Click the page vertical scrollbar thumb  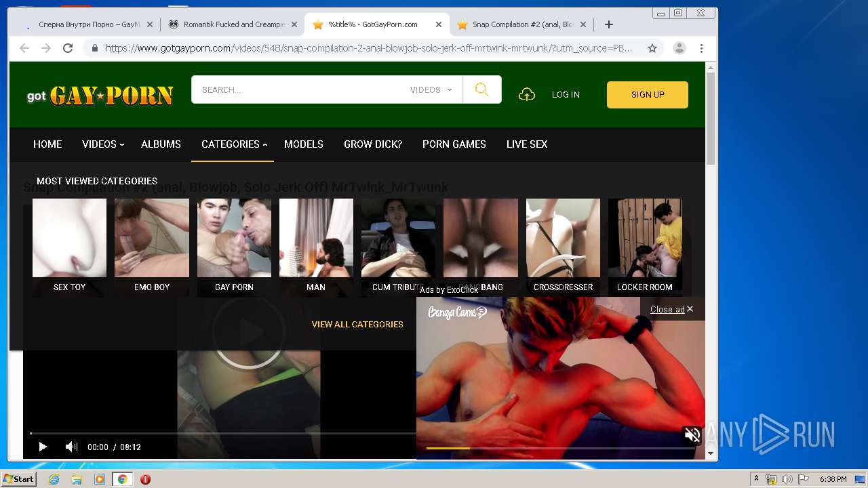(x=711, y=119)
